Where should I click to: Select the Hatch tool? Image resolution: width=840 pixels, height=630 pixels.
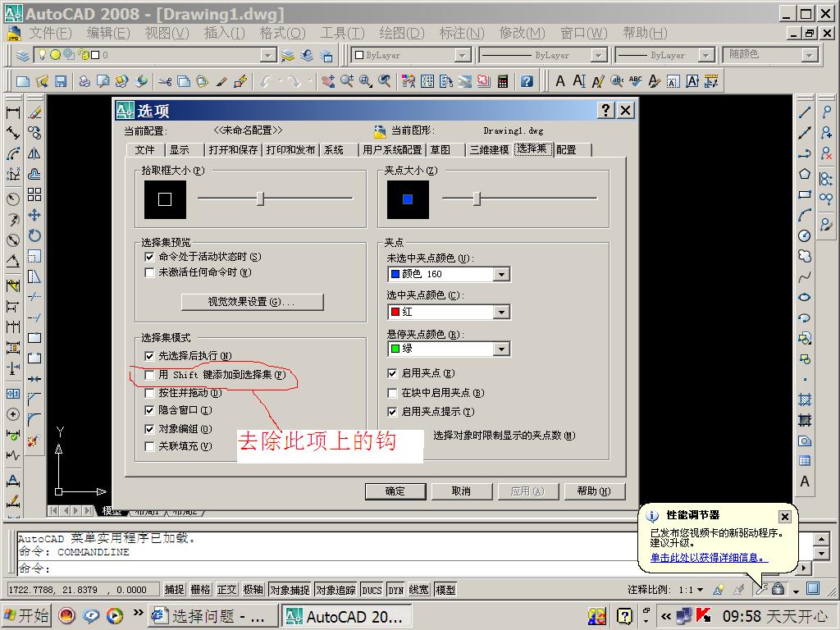click(805, 399)
